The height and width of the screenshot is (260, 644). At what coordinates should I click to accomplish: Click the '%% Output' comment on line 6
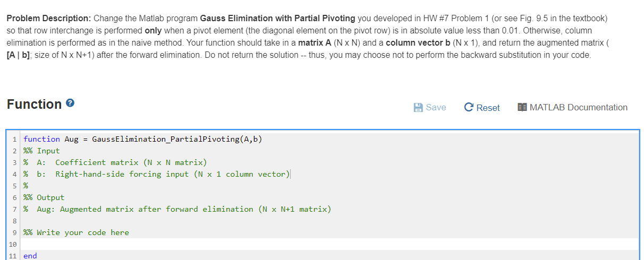coord(44,197)
